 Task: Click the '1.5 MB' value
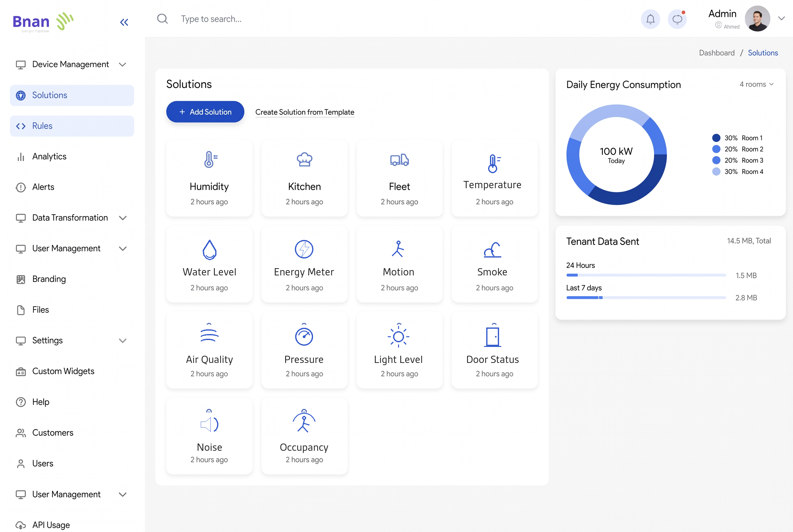click(746, 275)
